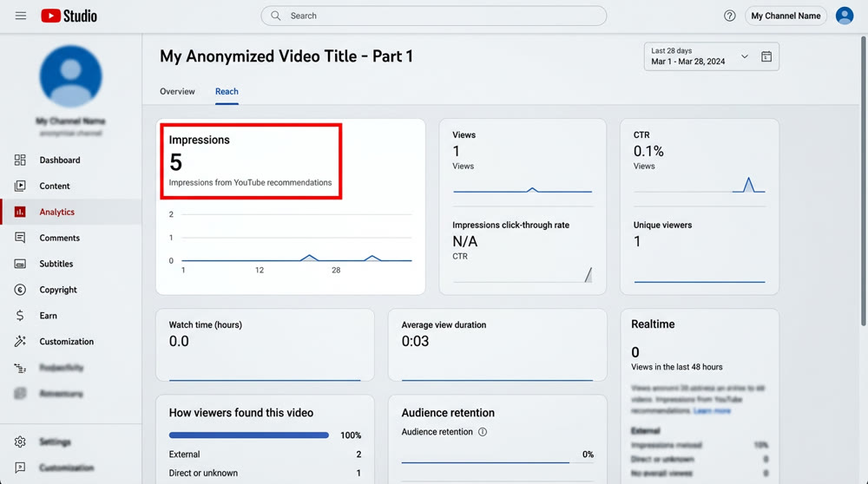Image resolution: width=868 pixels, height=484 pixels.
Task: Click the Dashboard grid icon
Action: (x=20, y=160)
